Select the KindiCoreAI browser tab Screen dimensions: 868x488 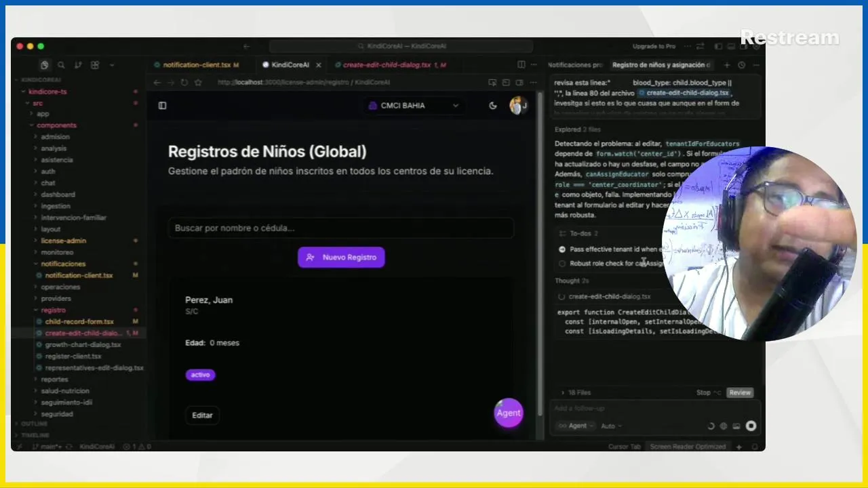point(290,65)
